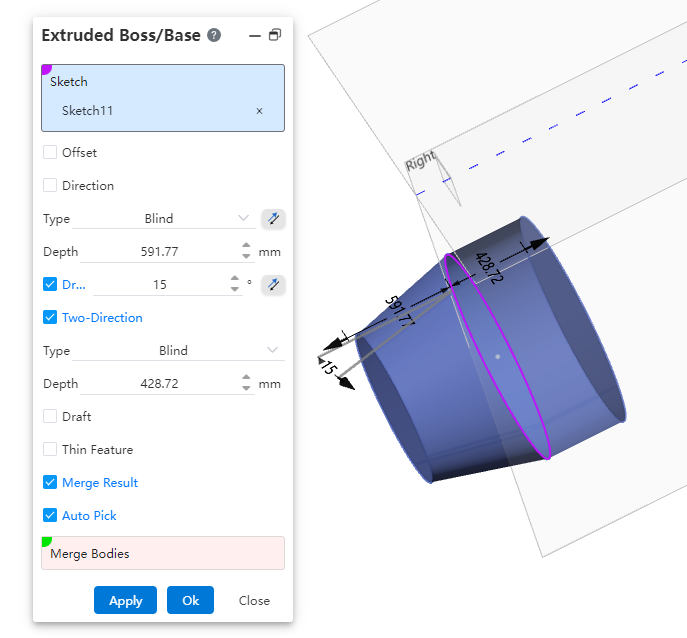
Task: Enable the Offset checkbox
Action: [x=50, y=152]
